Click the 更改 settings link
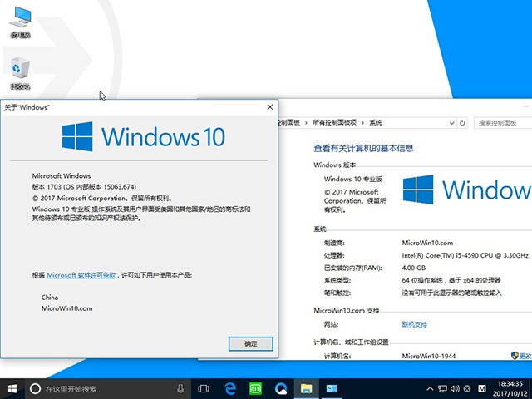This screenshot has height=399, width=532. (x=525, y=356)
